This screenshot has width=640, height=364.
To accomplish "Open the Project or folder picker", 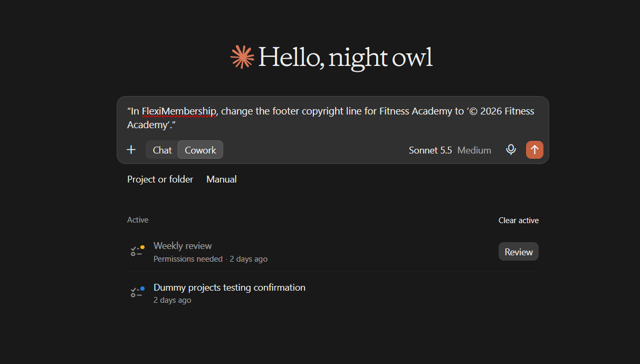I will [x=160, y=179].
